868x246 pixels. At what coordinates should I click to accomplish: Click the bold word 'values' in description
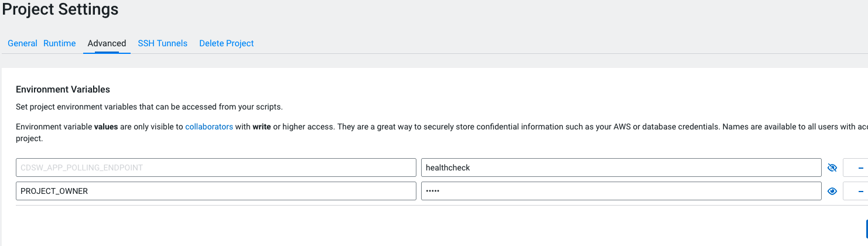106,127
